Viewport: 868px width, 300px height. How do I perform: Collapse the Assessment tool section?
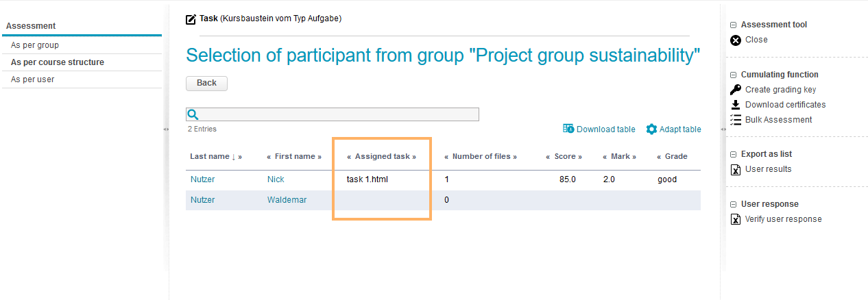click(733, 25)
